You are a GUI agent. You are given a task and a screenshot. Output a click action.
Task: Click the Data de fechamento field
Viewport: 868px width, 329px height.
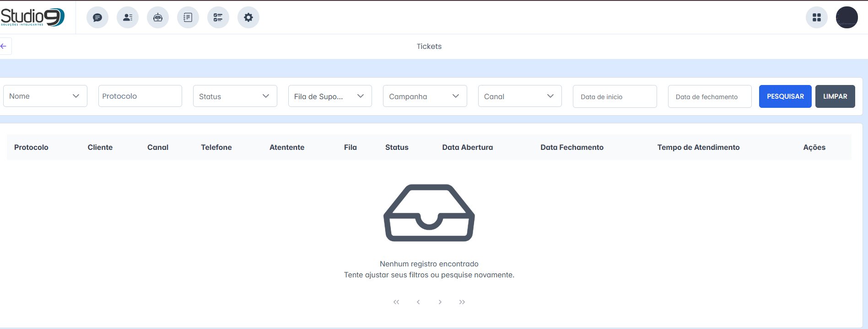[x=709, y=96]
